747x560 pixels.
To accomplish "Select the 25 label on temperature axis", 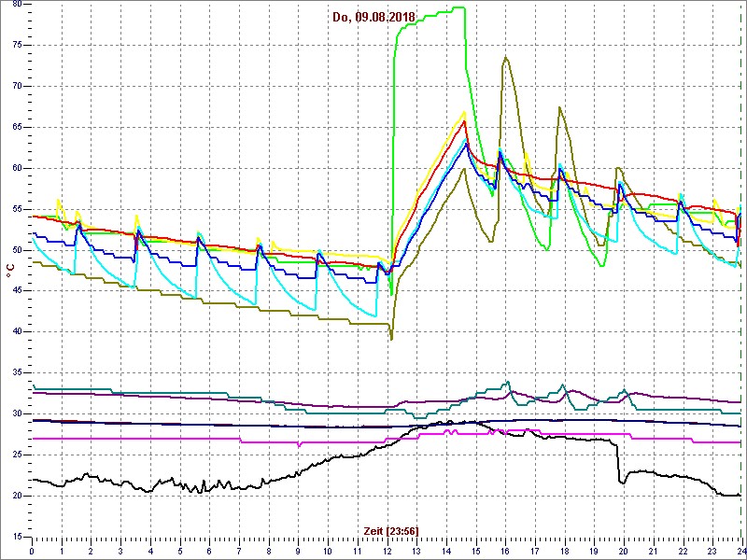I will 17,455.
